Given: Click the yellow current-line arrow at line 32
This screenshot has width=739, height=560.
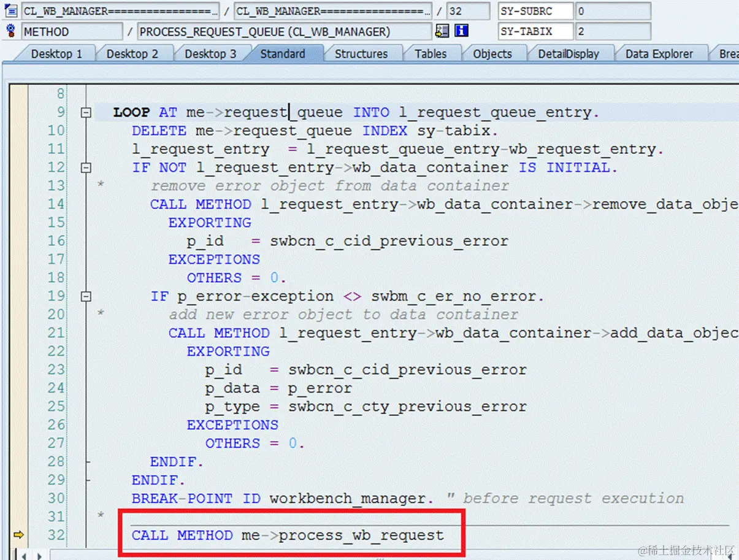Looking at the screenshot, I should tap(18, 535).
